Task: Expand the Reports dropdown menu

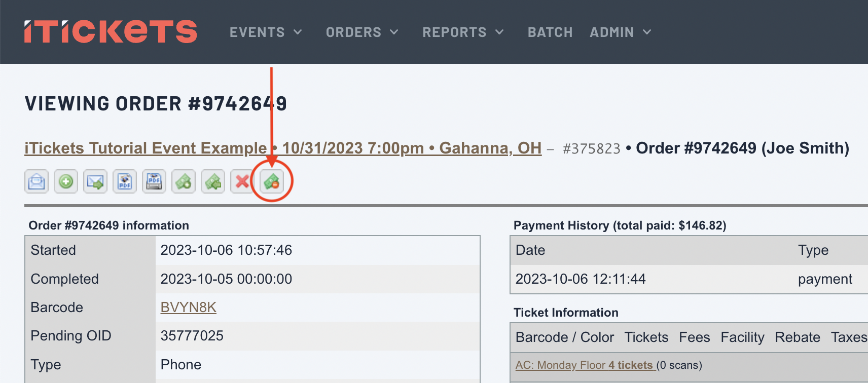Action: (x=463, y=32)
